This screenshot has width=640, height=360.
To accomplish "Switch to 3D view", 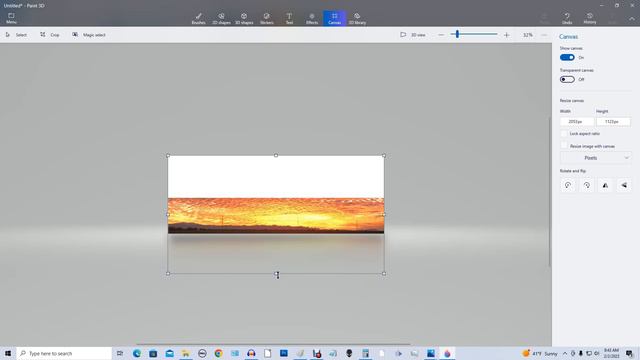I will pos(413,35).
